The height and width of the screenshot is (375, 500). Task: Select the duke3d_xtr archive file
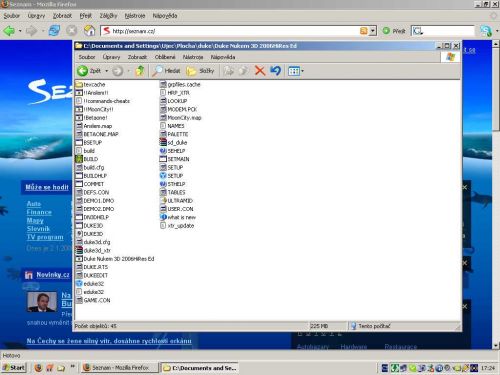(x=93, y=250)
